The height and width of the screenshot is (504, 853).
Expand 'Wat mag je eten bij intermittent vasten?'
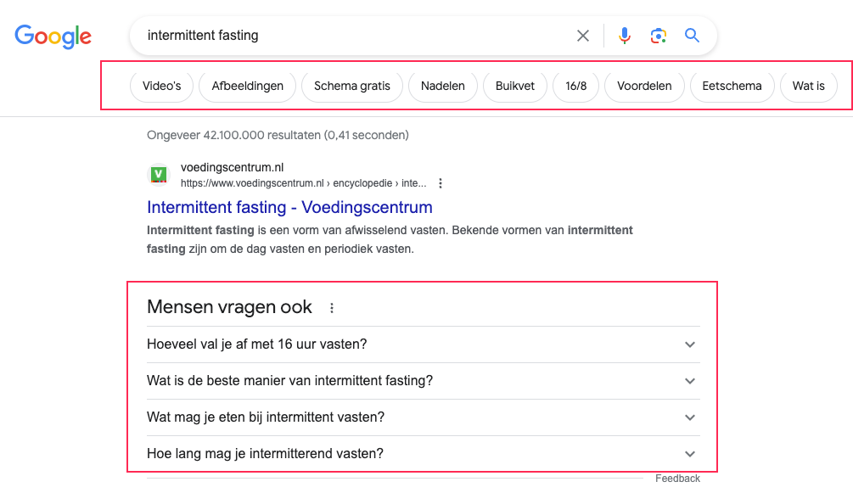tap(424, 417)
